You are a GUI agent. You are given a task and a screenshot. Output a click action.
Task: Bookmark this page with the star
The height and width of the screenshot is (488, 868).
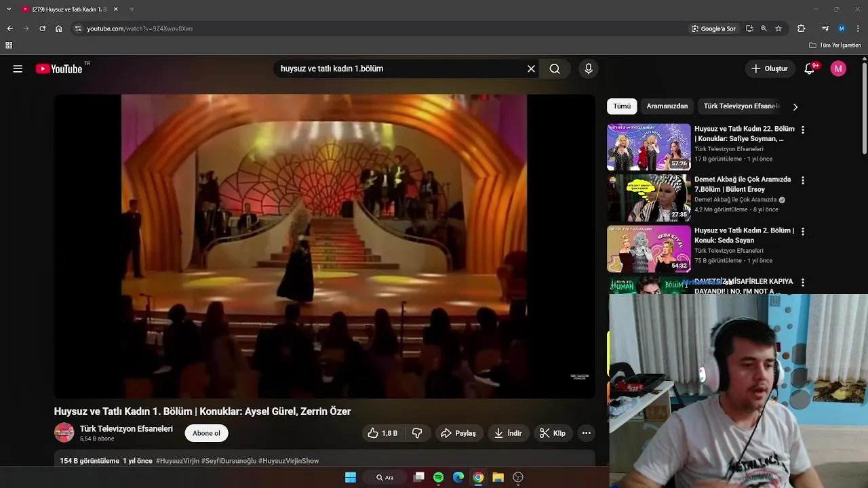(x=778, y=28)
